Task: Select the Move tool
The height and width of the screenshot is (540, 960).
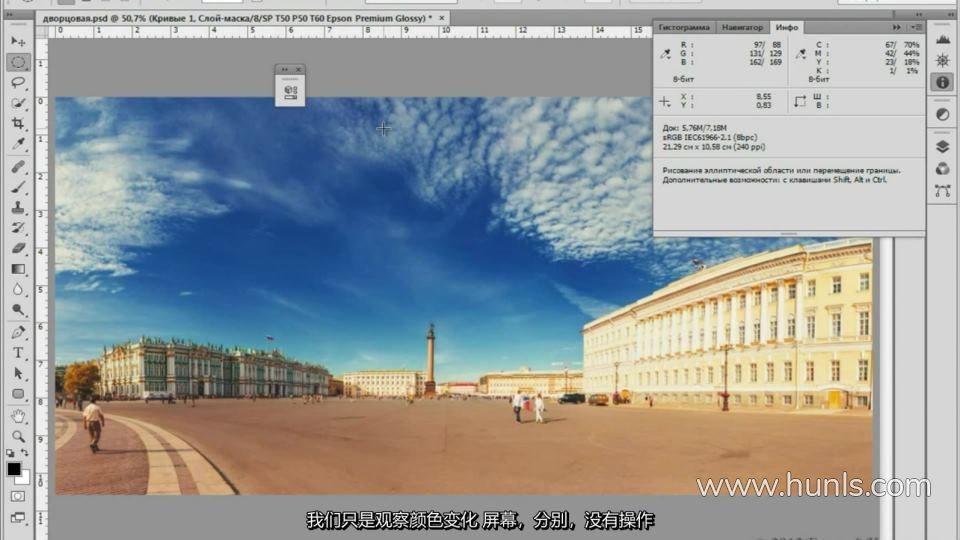Action: pyautogui.click(x=18, y=42)
